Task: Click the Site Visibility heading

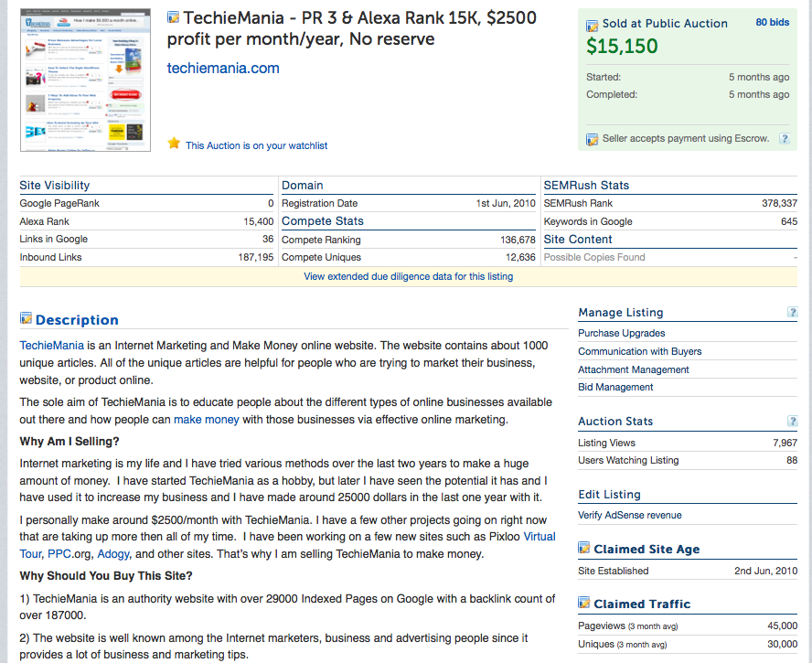Action: (54, 186)
